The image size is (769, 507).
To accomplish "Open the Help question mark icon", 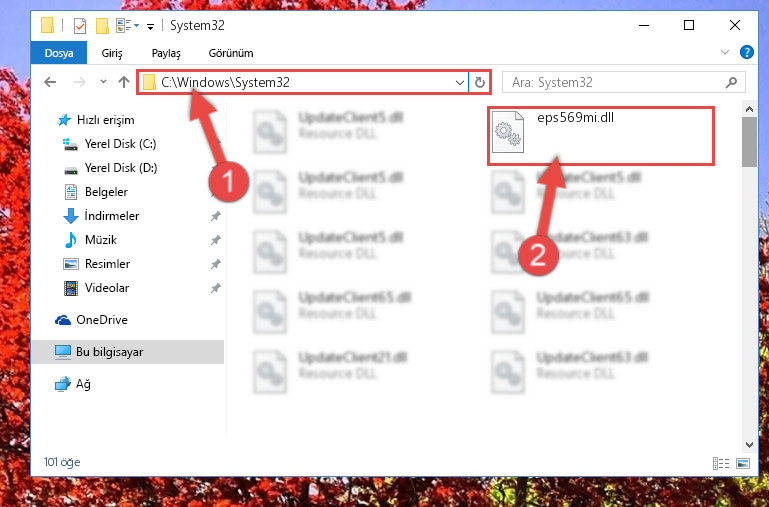I will [746, 52].
